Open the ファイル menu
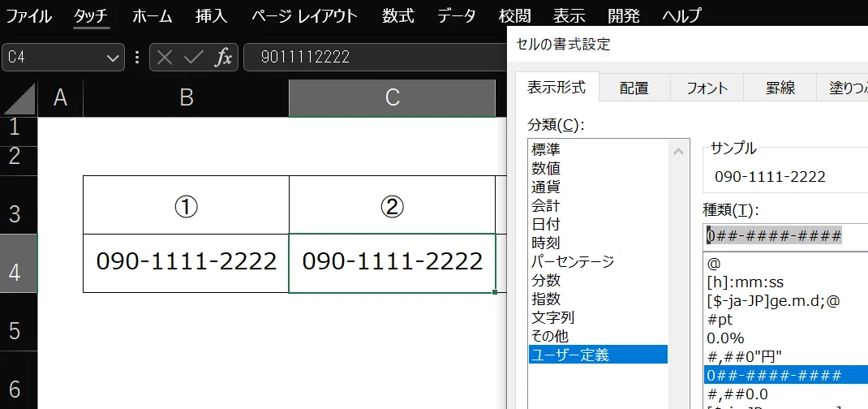This screenshot has width=868, height=409. pyautogui.click(x=28, y=15)
